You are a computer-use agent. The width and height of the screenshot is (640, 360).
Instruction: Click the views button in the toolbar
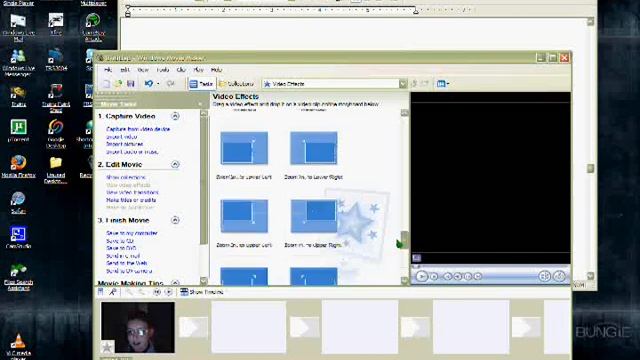(x=442, y=84)
